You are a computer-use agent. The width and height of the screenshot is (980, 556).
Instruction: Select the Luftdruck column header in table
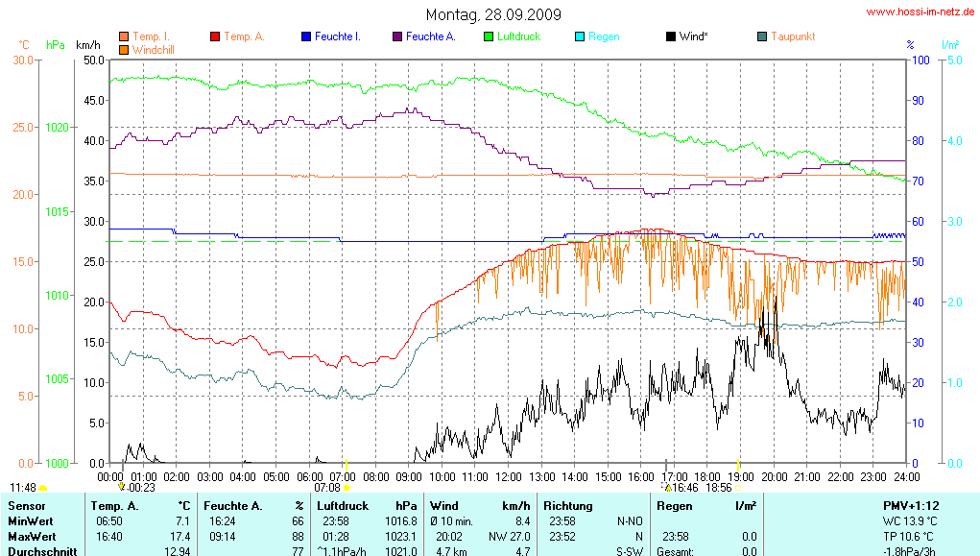(x=345, y=505)
